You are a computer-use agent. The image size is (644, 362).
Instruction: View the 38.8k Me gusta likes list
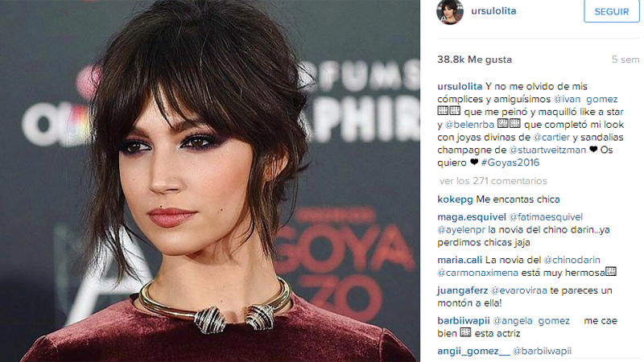pos(474,60)
